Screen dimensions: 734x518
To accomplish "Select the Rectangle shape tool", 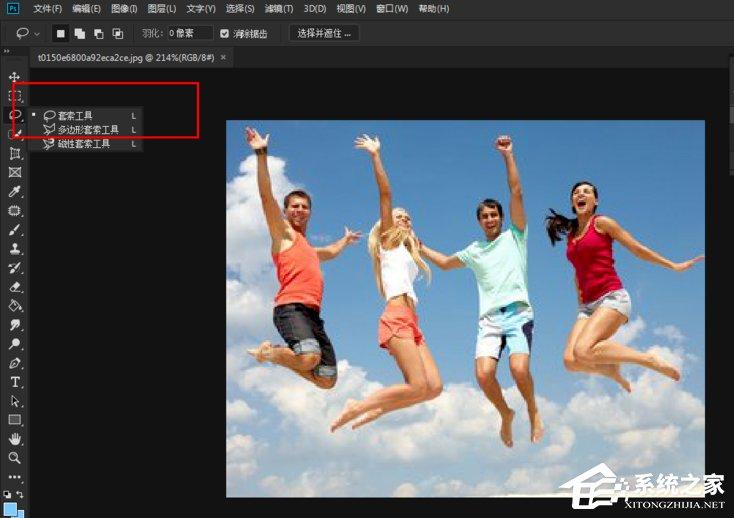I will click(15, 420).
